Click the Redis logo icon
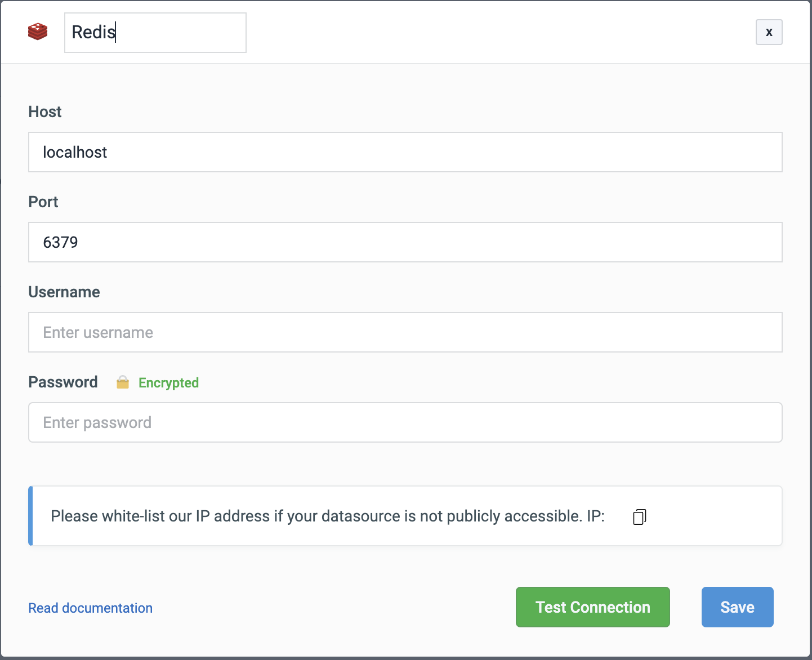The height and width of the screenshot is (660, 812). pos(38,32)
